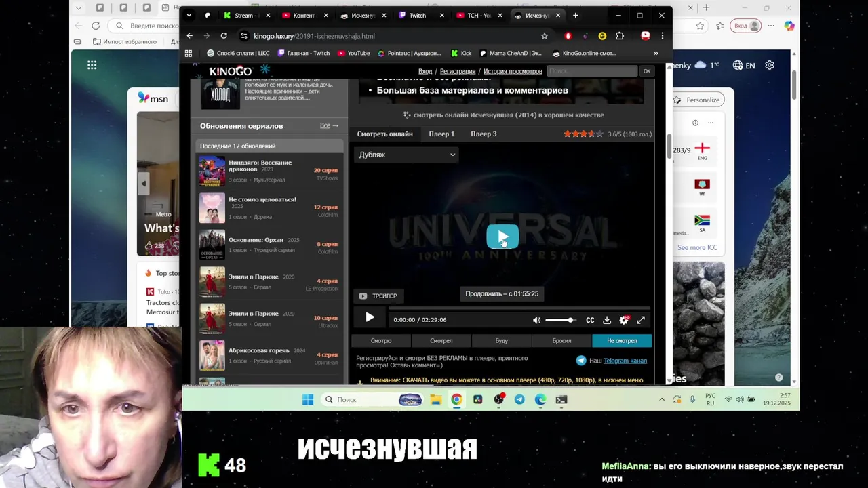868x488 pixels.
Task: Open File Explorer from the taskbar
Action: tap(435, 399)
